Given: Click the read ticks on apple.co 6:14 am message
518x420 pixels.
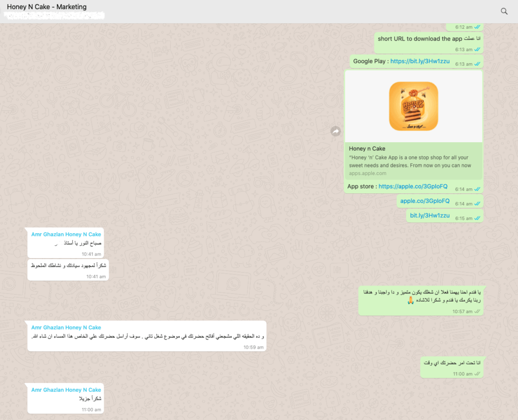Looking at the screenshot, I should coord(478,204).
